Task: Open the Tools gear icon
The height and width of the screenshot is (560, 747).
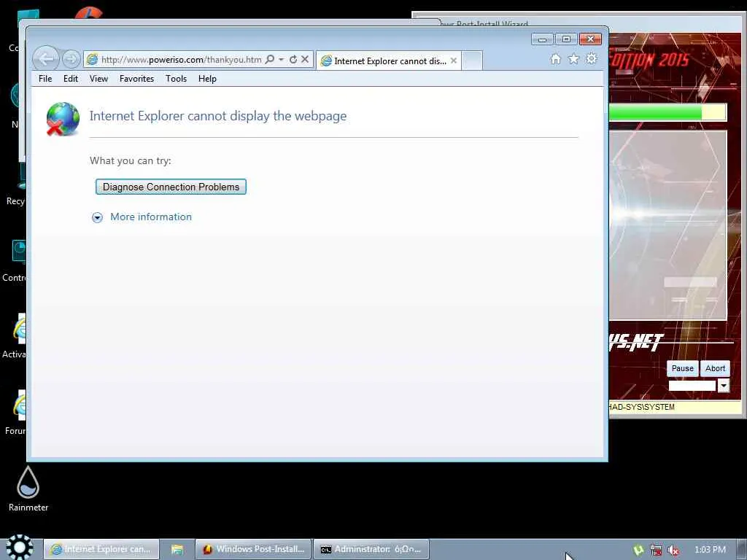Action: pos(591,59)
